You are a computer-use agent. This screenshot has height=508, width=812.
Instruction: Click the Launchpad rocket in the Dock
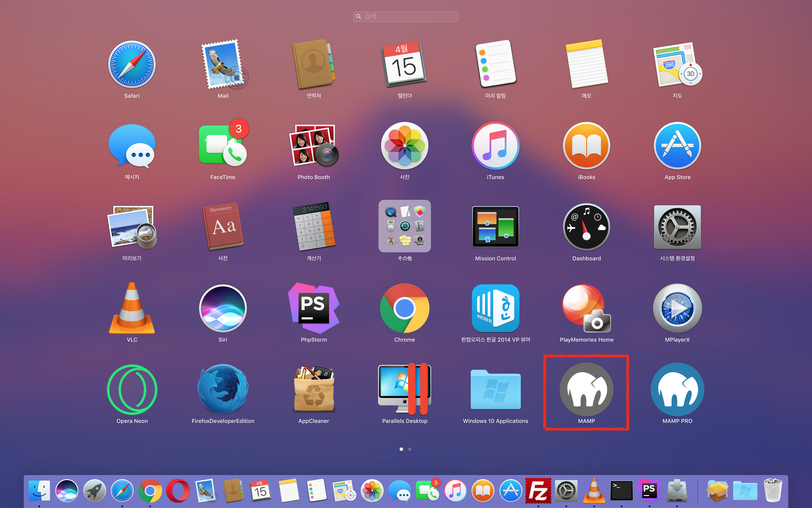click(x=95, y=490)
